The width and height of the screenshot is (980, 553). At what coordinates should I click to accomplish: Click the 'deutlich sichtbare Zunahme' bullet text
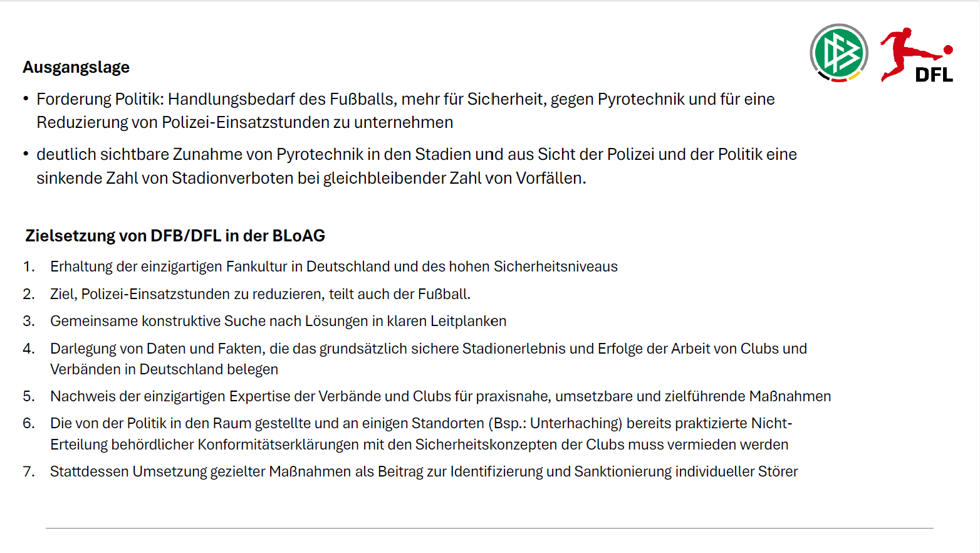coord(416,154)
